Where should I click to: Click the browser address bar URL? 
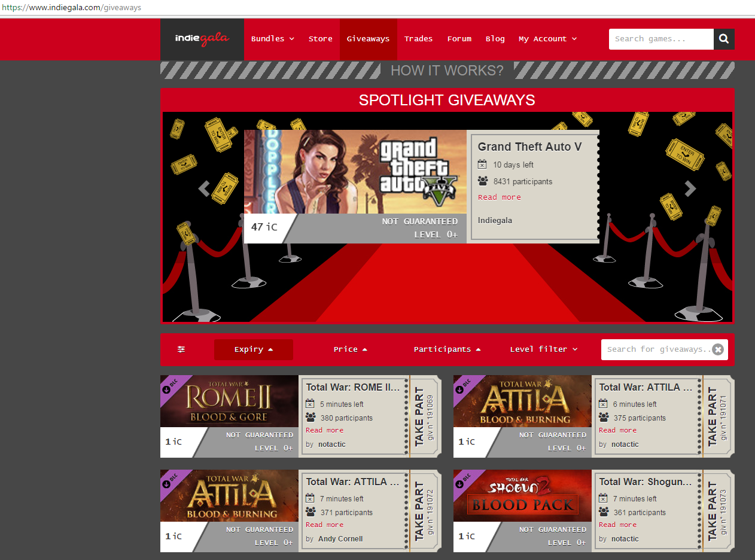pos(72,8)
